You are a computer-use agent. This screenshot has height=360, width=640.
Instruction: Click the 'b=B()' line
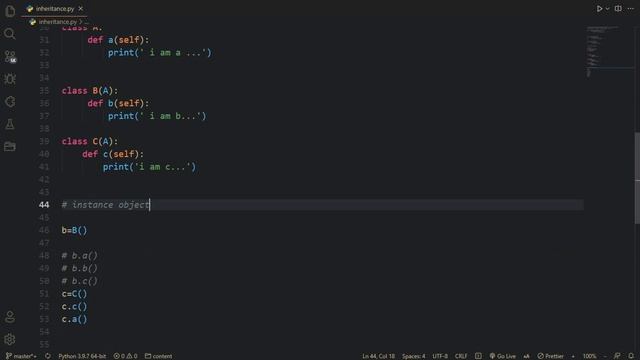pos(74,230)
